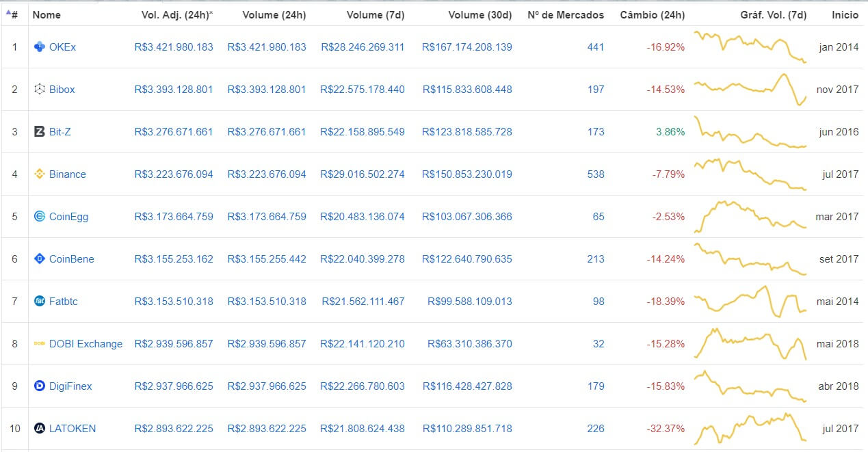Click Bit-Z 7-day volume sparkline chart

pyautogui.click(x=750, y=131)
